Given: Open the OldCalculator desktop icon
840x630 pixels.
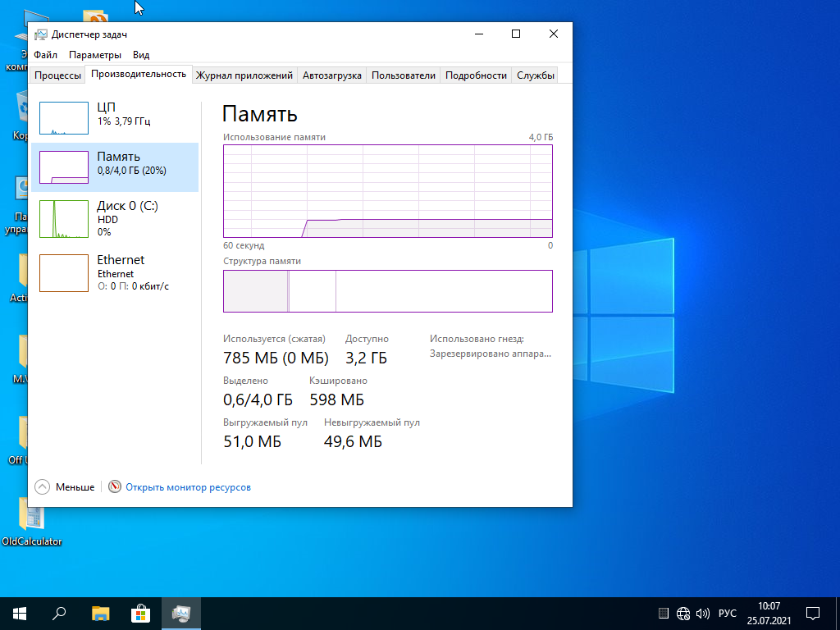Looking at the screenshot, I should point(32,523).
